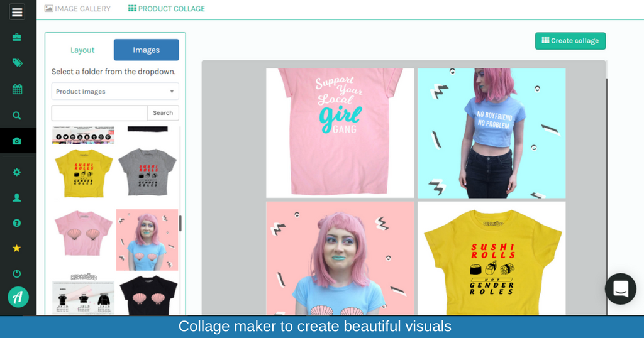Open the hamburger menu in sidebar
The width and height of the screenshot is (644, 338).
click(17, 12)
